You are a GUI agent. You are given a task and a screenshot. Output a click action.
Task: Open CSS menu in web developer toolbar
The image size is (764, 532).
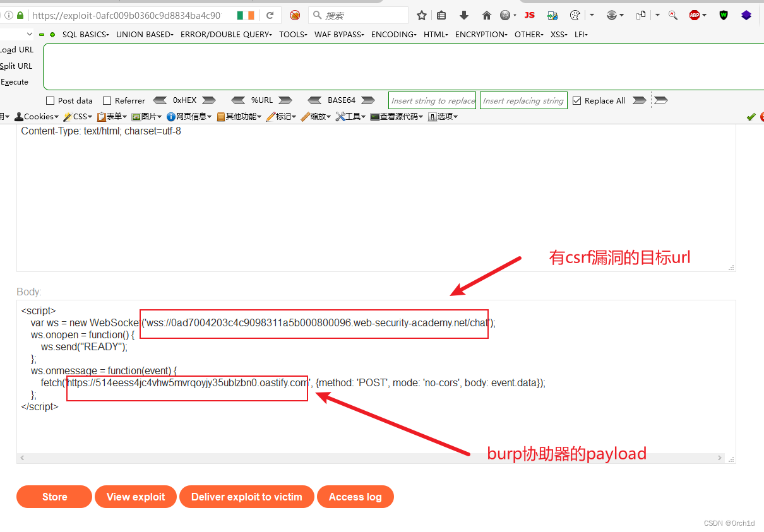pos(78,117)
